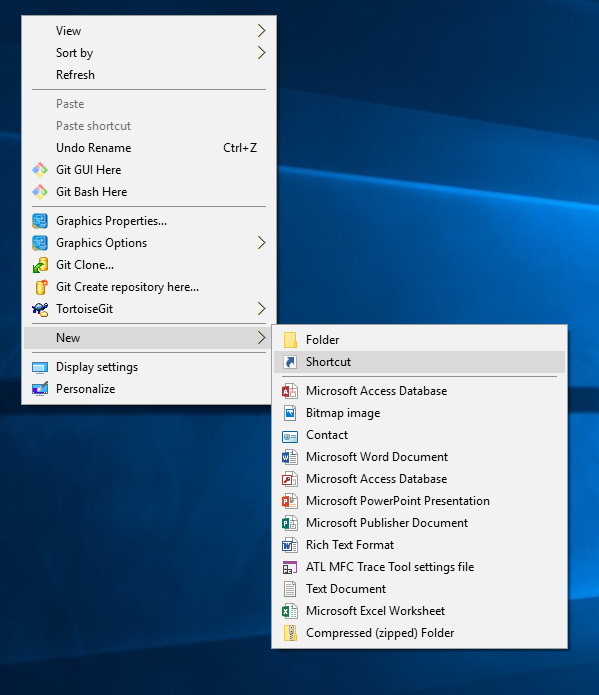Click the Rich Text Format icon
The image size is (599, 695).
point(290,545)
